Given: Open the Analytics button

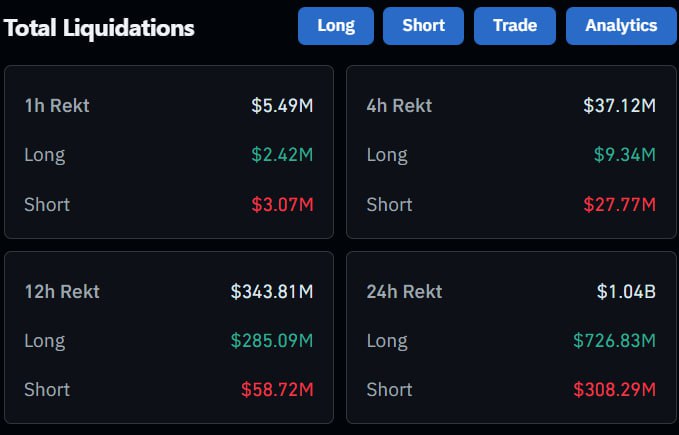Looking at the screenshot, I should (621, 26).
